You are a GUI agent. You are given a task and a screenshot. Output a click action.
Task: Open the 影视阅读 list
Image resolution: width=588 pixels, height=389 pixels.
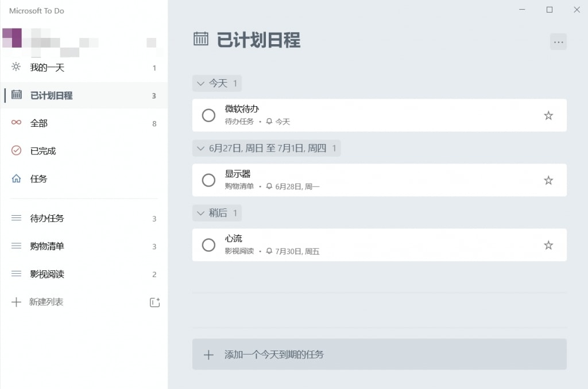point(84,274)
